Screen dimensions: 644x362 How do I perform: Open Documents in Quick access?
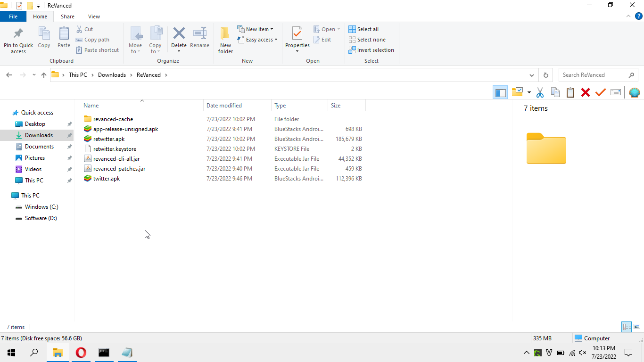(39, 147)
